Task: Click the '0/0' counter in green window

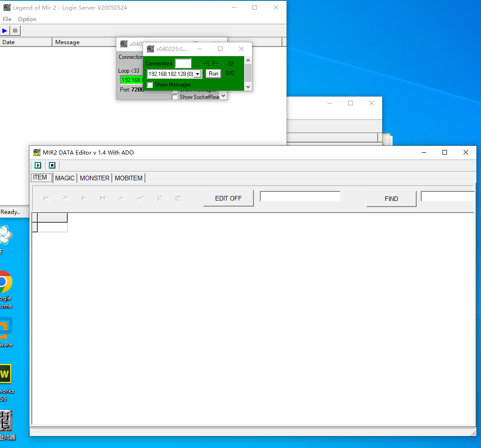Action: [x=230, y=73]
